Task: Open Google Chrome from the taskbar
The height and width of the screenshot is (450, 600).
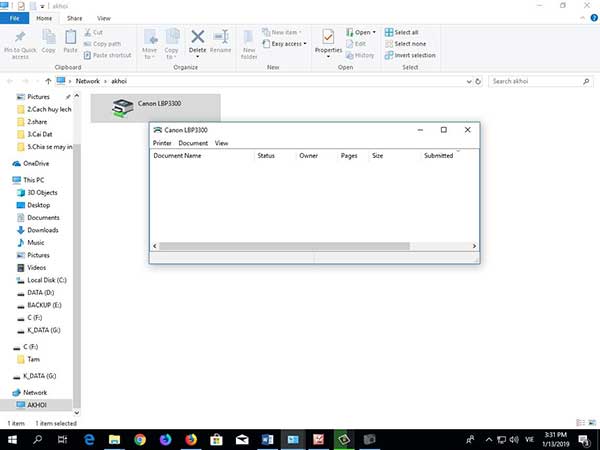Action: [x=140, y=440]
